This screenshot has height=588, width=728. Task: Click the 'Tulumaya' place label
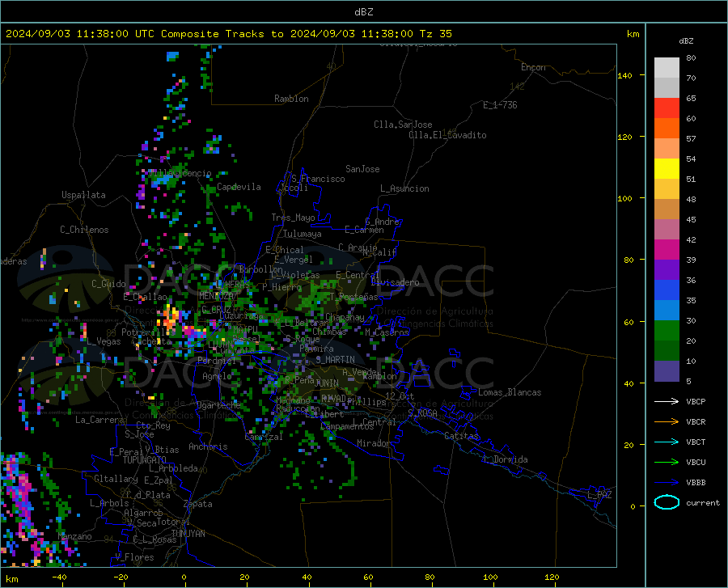302,234
